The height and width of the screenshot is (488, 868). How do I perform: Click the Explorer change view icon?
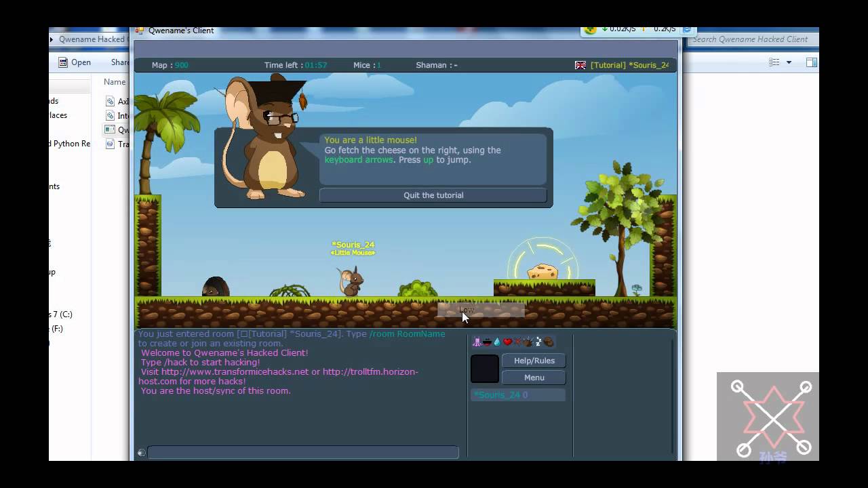click(x=774, y=62)
